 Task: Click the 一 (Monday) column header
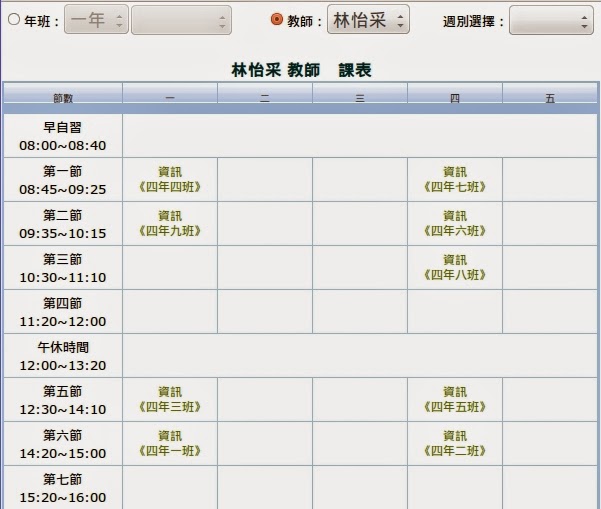(x=170, y=94)
